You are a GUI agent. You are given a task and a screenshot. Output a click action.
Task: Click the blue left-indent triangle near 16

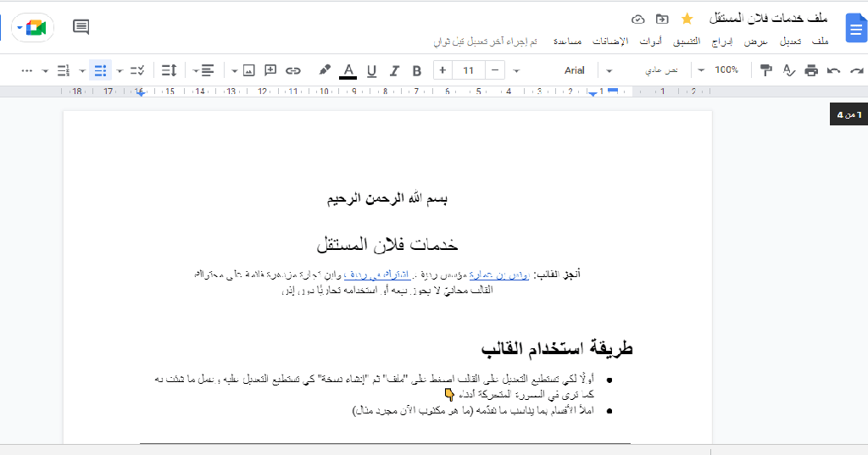(141, 94)
